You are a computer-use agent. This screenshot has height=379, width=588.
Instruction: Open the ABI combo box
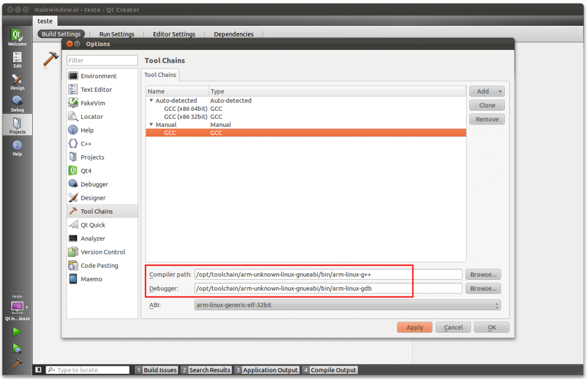[x=347, y=305]
